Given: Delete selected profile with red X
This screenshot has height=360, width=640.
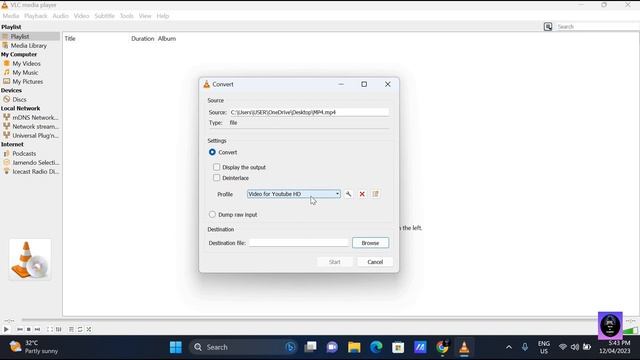Looking at the screenshot, I should pos(362,194).
